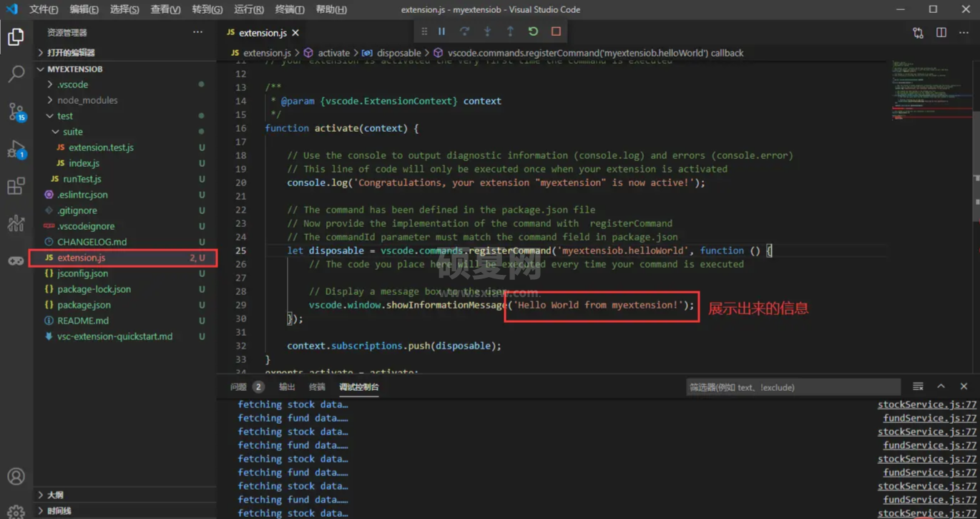Open runTest.js in the explorer

[82, 179]
